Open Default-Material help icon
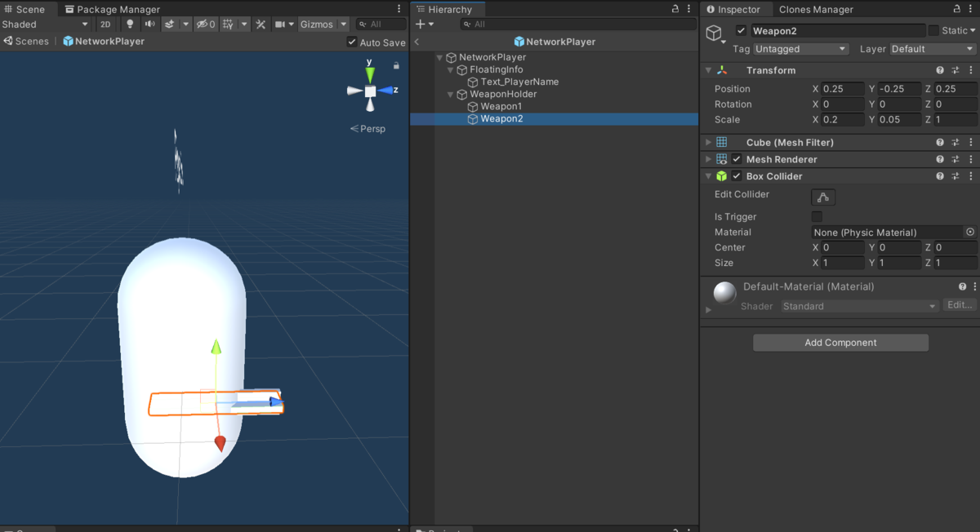Viewport: 980px width, 532px height. pos(962,286)
